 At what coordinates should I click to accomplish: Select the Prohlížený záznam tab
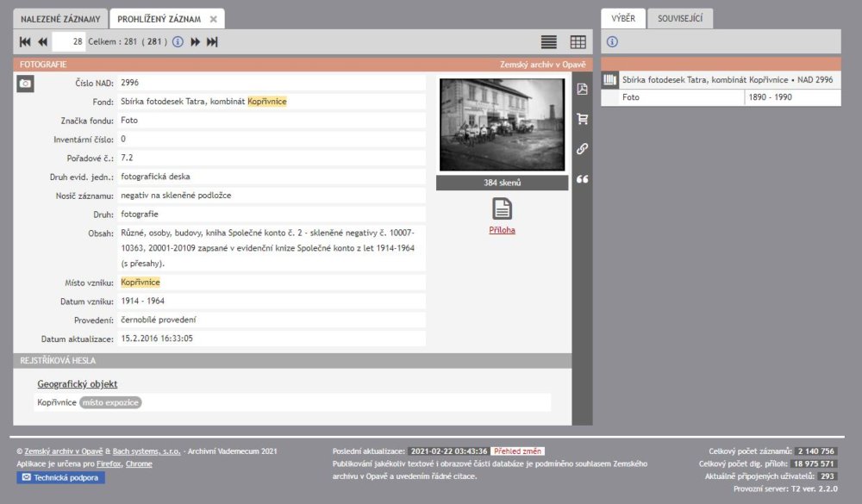(x=159, y=19)
